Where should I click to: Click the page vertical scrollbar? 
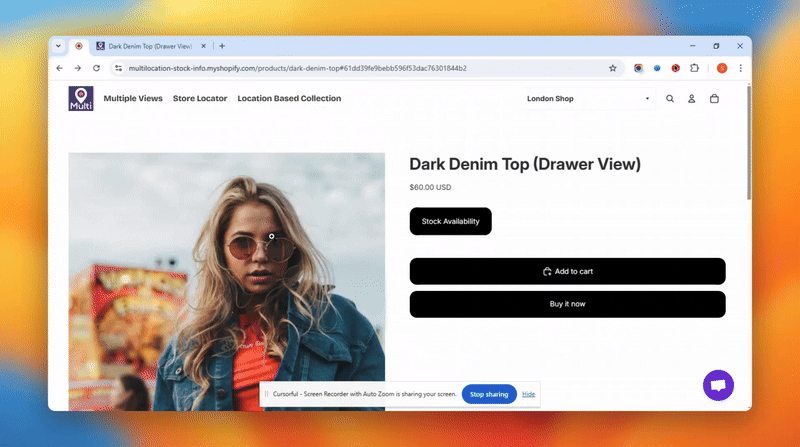pos(748,143)
